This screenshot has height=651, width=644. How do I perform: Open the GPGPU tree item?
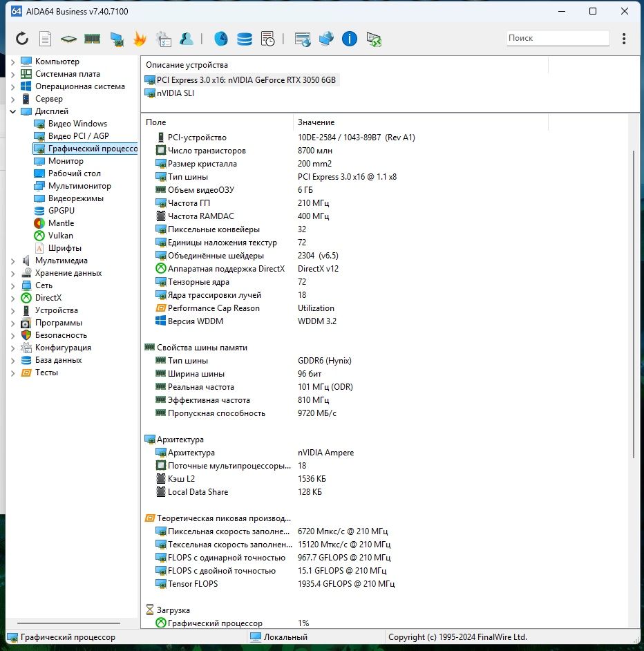coord(54,211)
